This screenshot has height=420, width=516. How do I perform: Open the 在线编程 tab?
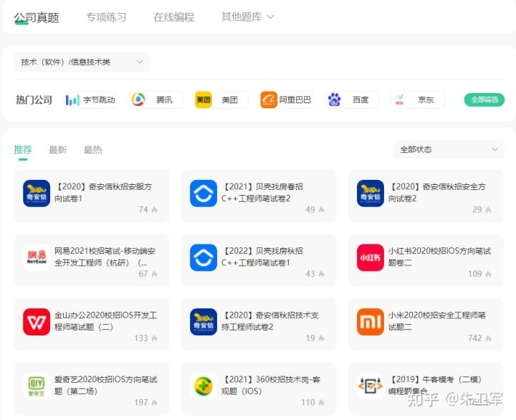(x=173, y=16)
